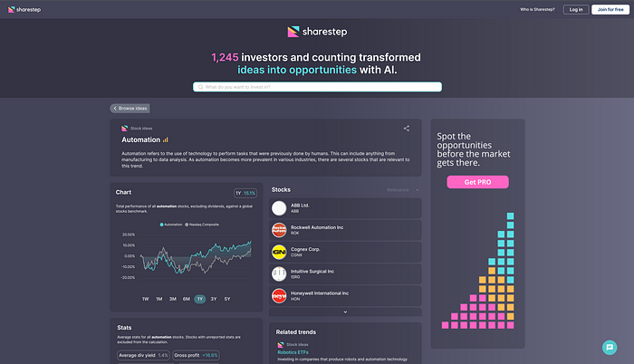Click the Get PRO button
The height and width of the screenshot is (364, 634).
pyautogui.click(x=477, y=182)
